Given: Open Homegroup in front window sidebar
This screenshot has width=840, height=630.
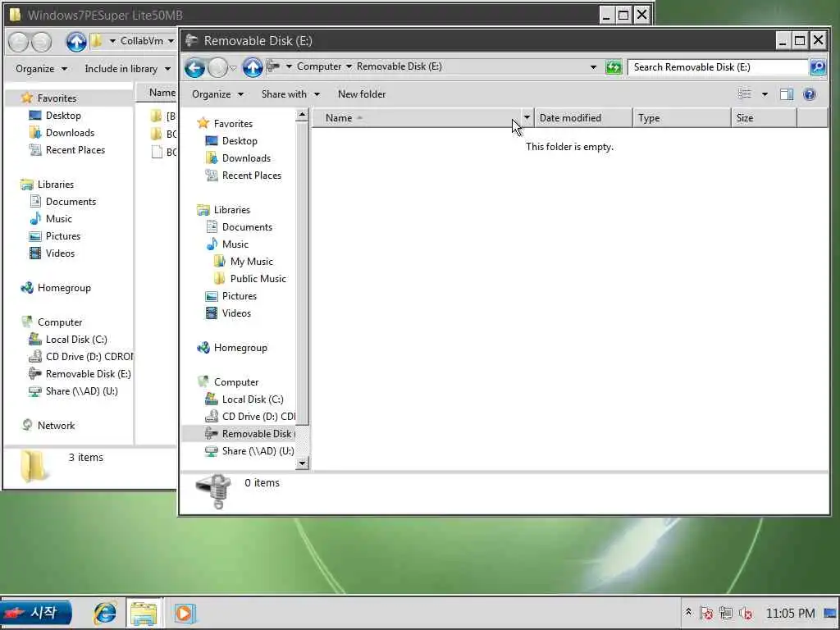Looking at the screenshot, I should (x=240, y=348).
